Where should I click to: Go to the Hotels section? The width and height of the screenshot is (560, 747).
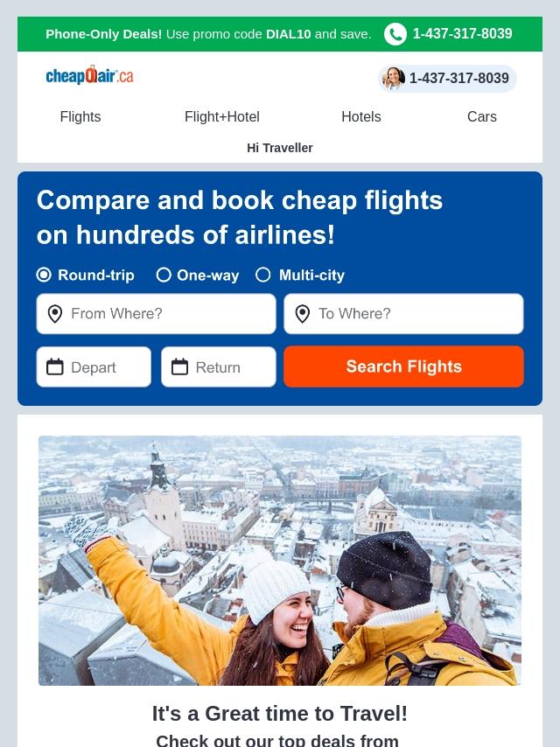(361, 116)
